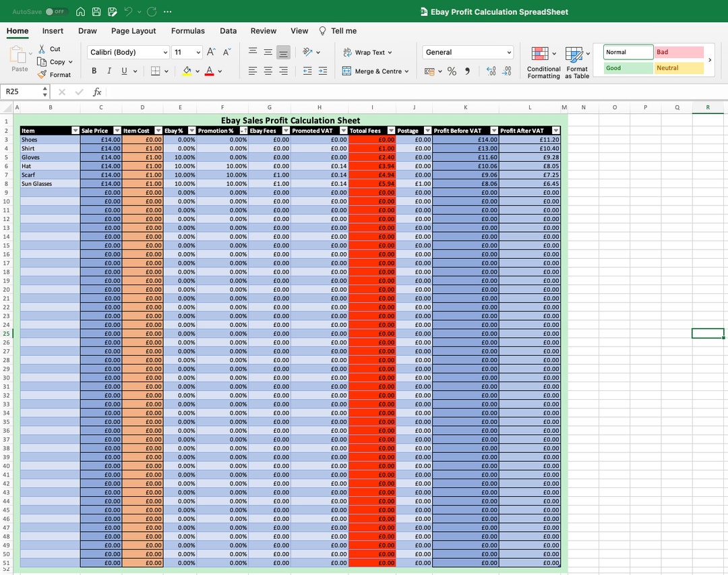Click the Increase Decimal icon
Screen dimensions: 728x575
pyautogui.click(x=491, y=71)
